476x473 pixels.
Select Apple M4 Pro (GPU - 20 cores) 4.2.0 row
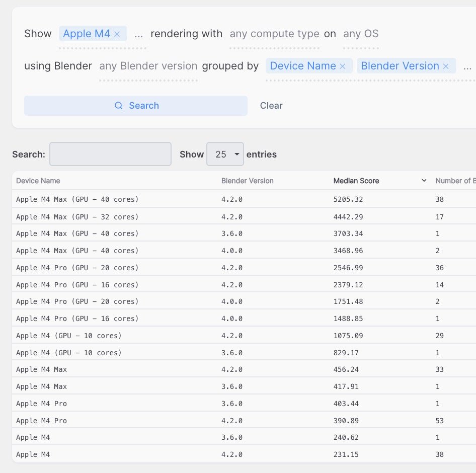(244, 268)
